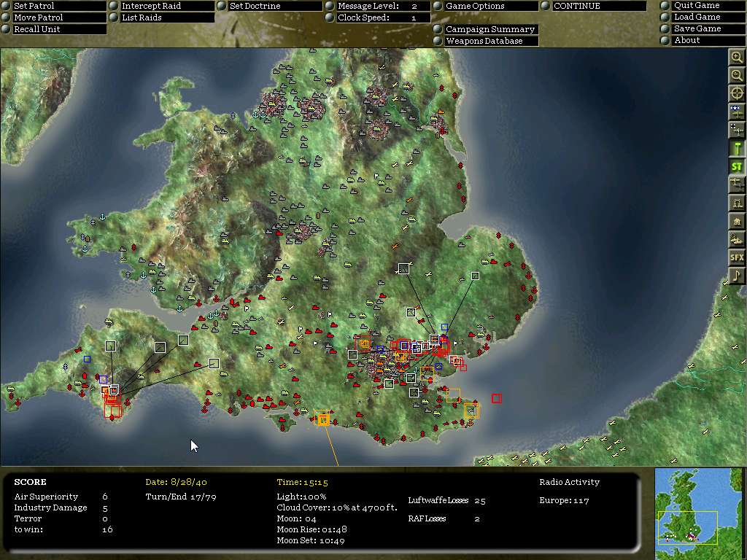This screenshot has height=560, width=747.
Task: Select large white patrol square north of London
Action: point(403,268)
